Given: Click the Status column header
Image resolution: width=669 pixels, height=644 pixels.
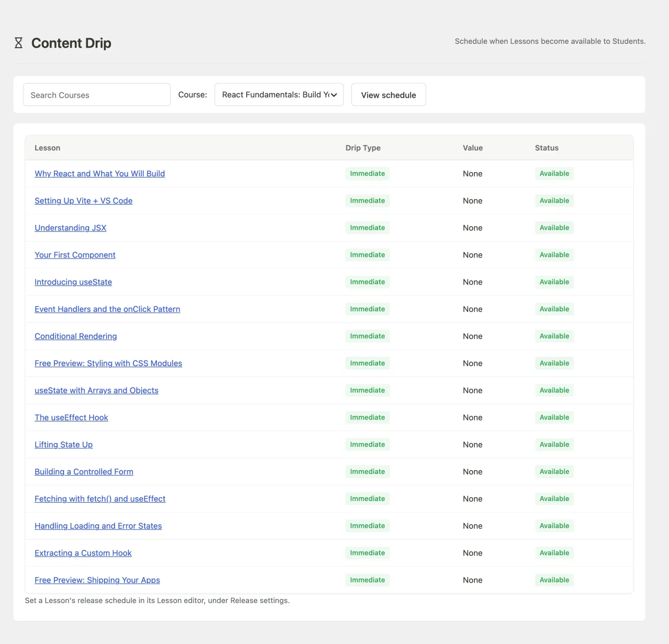Looking at the screenshot, I should tap(546, 148).
